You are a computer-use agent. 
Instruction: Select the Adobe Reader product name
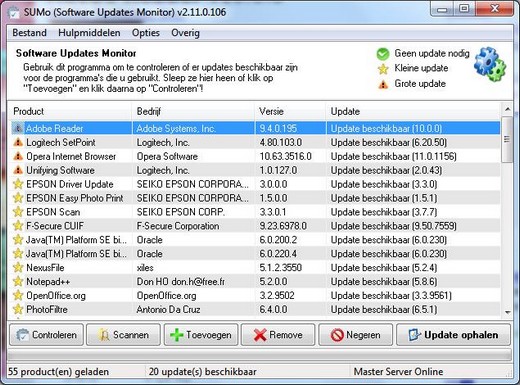[x=54, y=128]
